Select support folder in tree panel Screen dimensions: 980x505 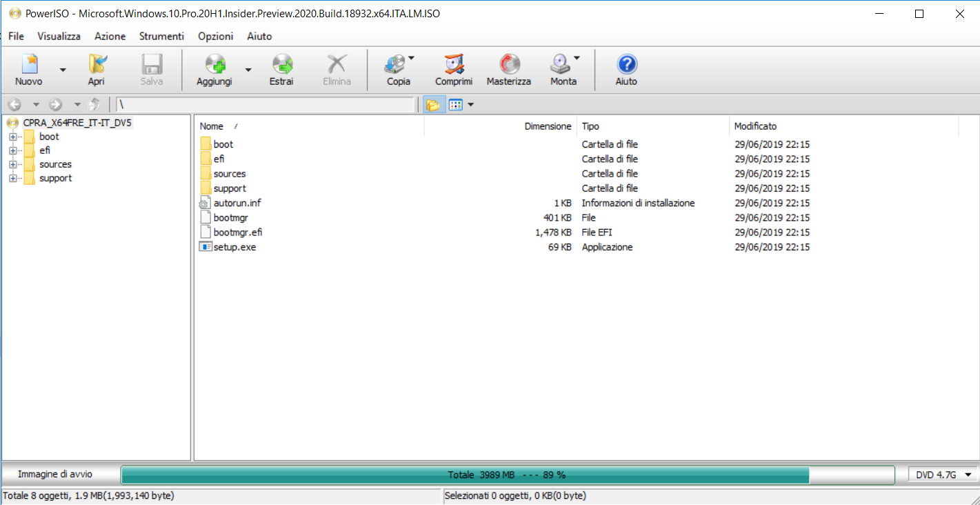(x=56, y=178)
